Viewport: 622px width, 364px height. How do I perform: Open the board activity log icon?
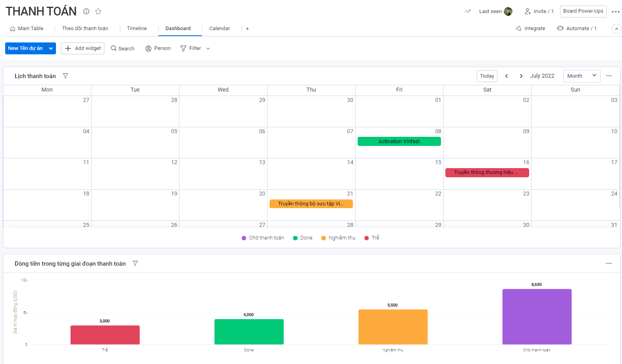[x=468, y=11]
